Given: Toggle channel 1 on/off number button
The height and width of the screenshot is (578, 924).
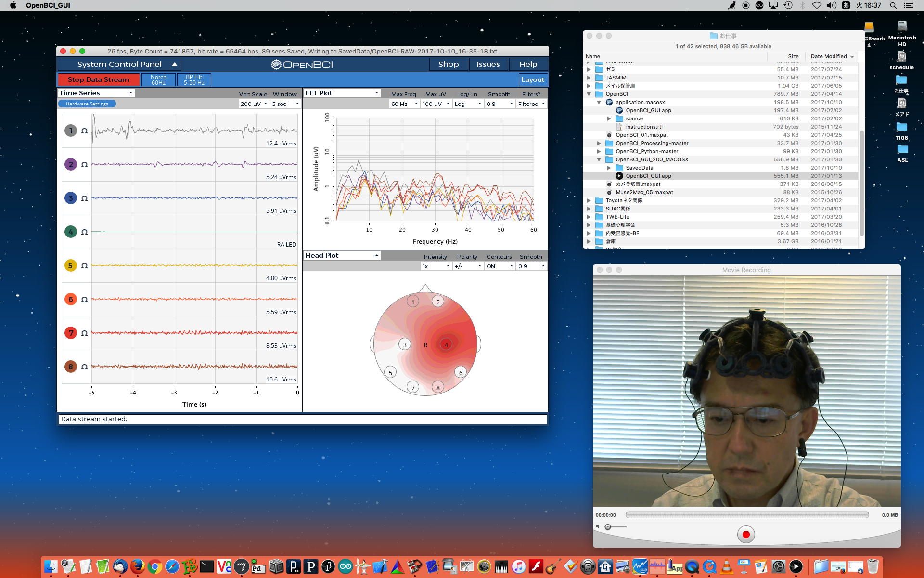Looking at the screenshot, I should (x=71, y=131).
